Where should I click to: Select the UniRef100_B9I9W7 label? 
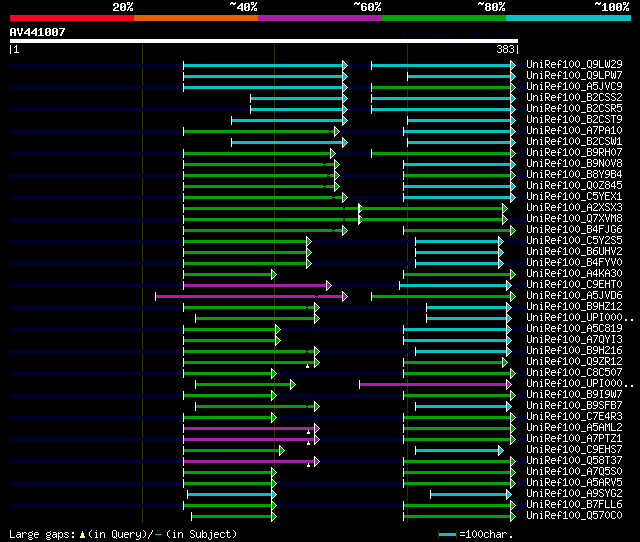coord(574,395)
